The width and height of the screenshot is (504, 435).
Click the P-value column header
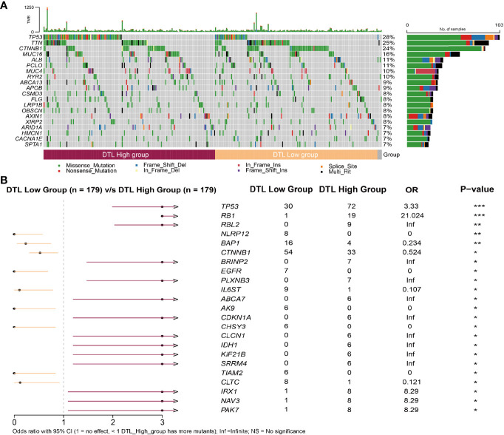[471, 190]
